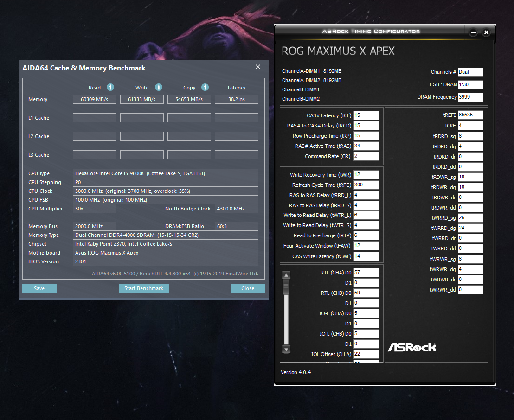The height and width of the screenshot is (420, 514).
Task: Click the DRAM:FSB Ratio value field
Action: point(236,226)
